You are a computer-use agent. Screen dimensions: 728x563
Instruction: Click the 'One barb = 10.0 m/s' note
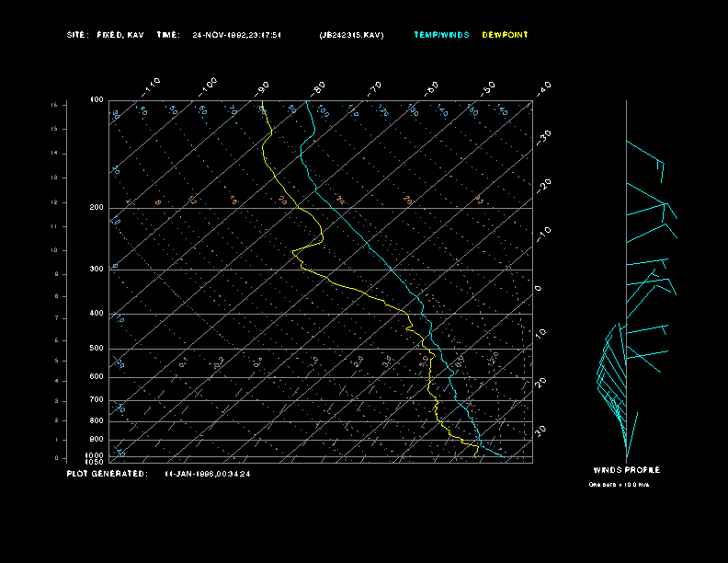pyautogui.click(x=619, y=484)
